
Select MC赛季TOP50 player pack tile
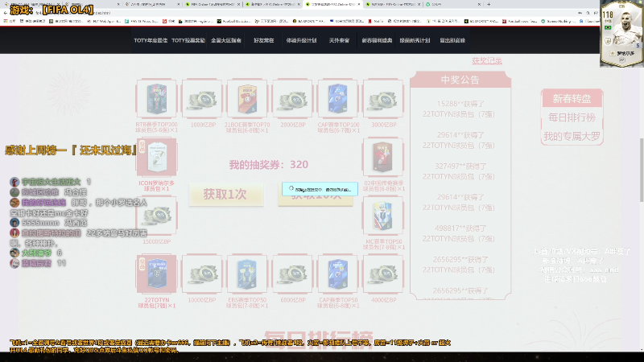click(383, 216)
